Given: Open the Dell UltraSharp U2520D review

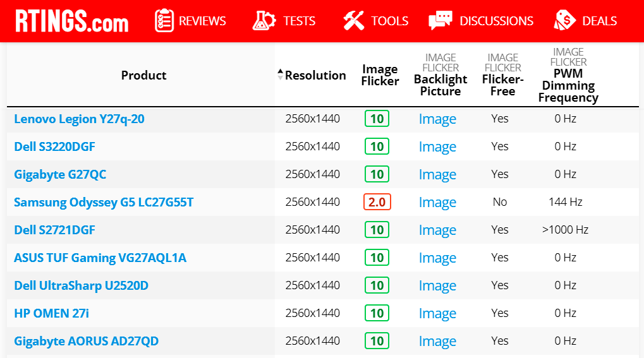Looking at the screenshot, I should [82, 285].
